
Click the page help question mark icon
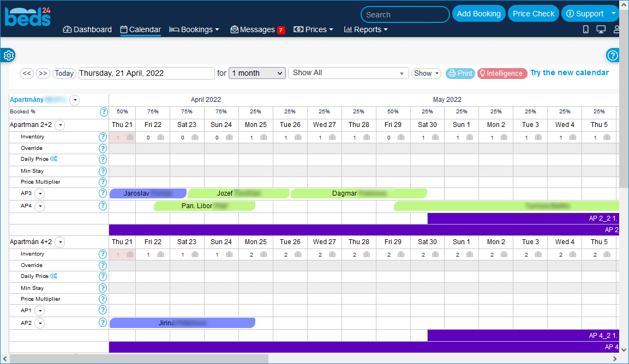tap(613, 56)
